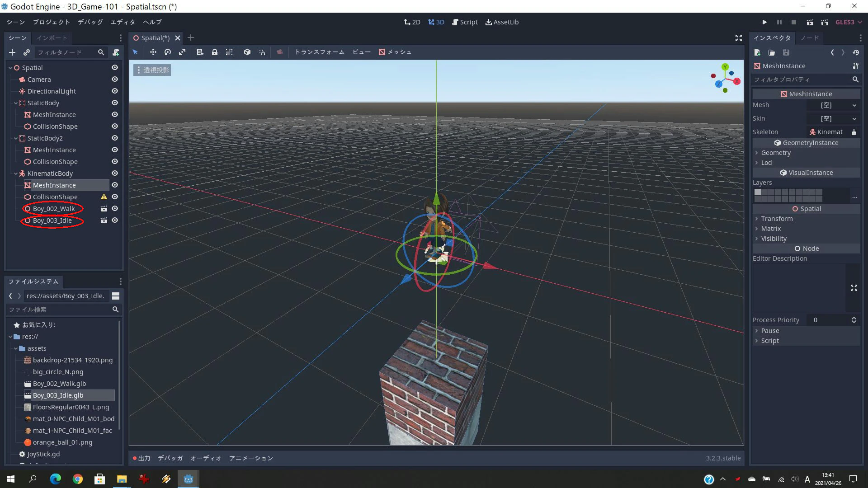Select the Move mode tool in viewport toolbar
This screenshot has width=868, height=488.
(x=153, y=52)
